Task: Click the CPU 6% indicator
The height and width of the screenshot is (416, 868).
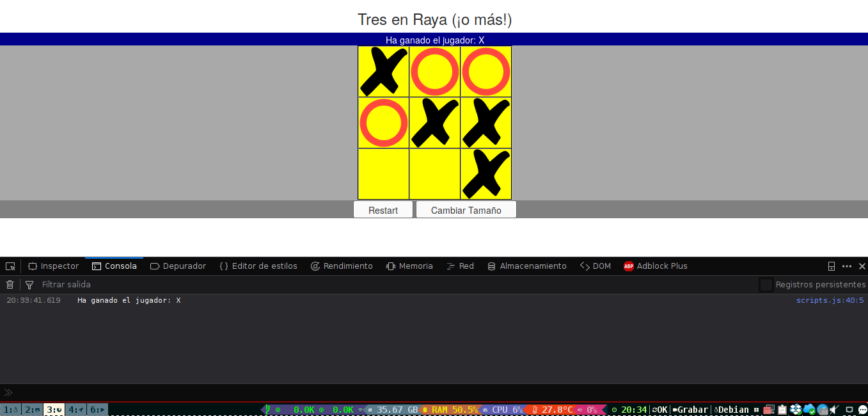Action: [x=502, y=410]
